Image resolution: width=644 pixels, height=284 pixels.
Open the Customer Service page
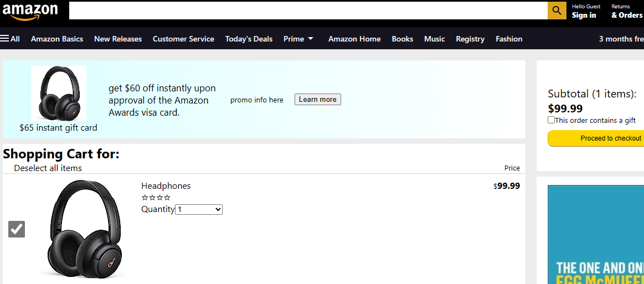pyautogui.click(x=184, y=39)
